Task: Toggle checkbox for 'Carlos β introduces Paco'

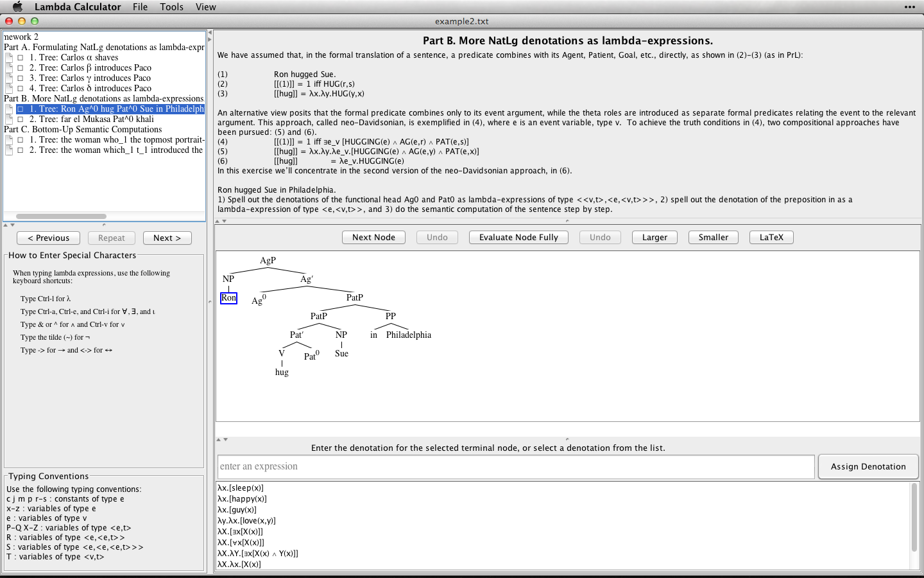Action: [x=21, y=68]
